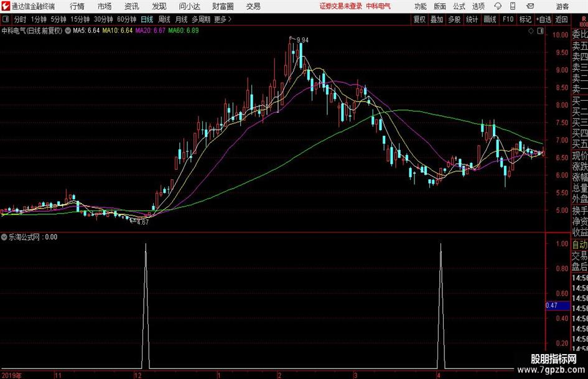588x379 pixels.
Task: Click the 多股 multi-stock button
Action: pyautogui.click(x=454, y=19)
